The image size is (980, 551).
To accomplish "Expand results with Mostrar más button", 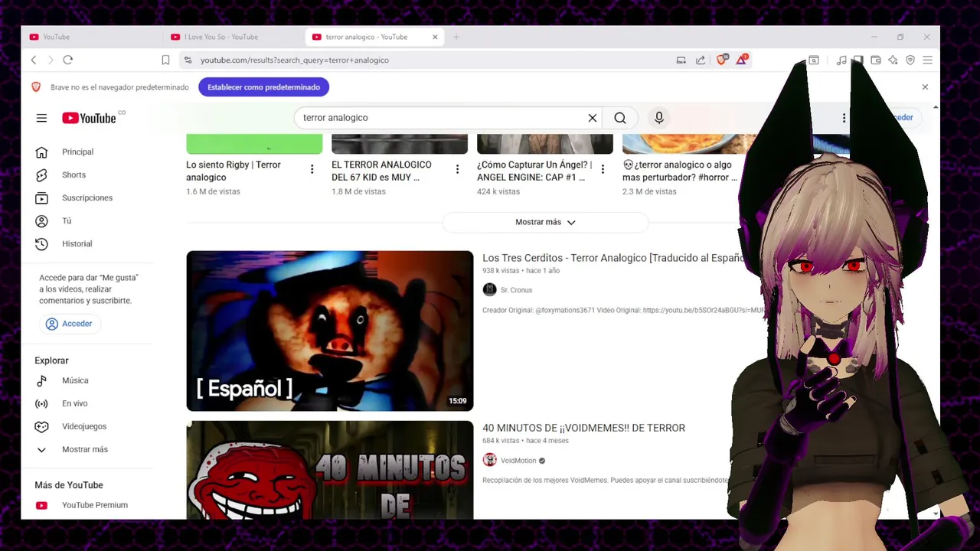I will coord(545,222).
